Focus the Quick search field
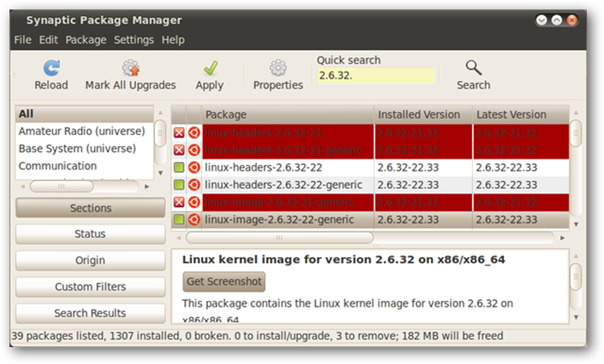This screenshot has width=604, height=364. pos(376,76)
